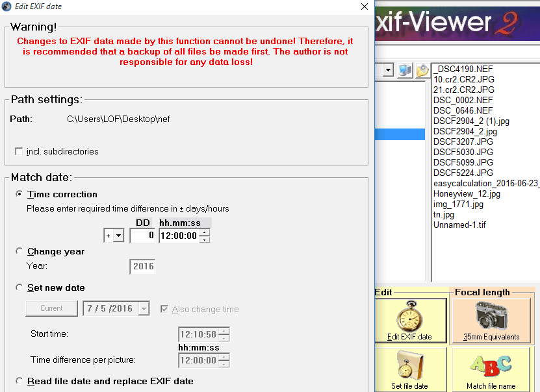Select Honeyview_12.jpg file

click(467, 193)
